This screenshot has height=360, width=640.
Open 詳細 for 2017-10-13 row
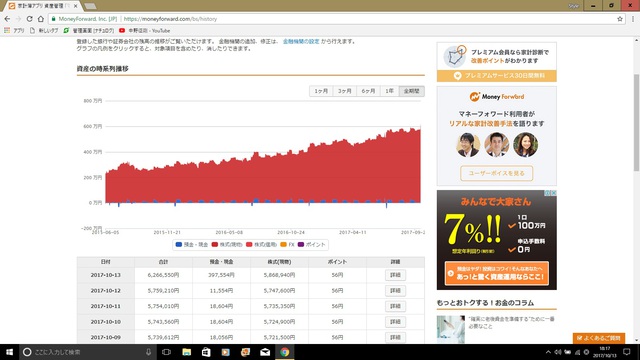[x=395, y=275]
